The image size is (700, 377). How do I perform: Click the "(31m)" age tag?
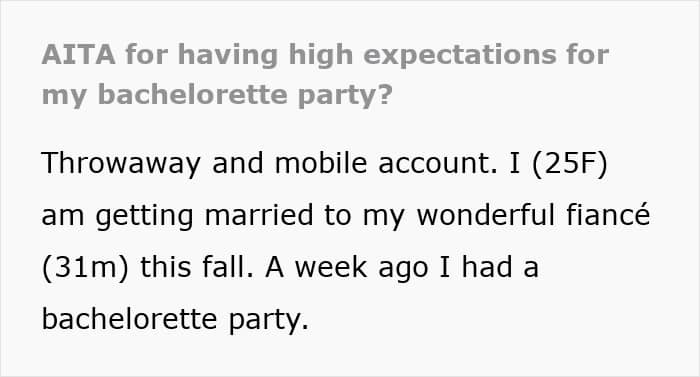point(85,268)
